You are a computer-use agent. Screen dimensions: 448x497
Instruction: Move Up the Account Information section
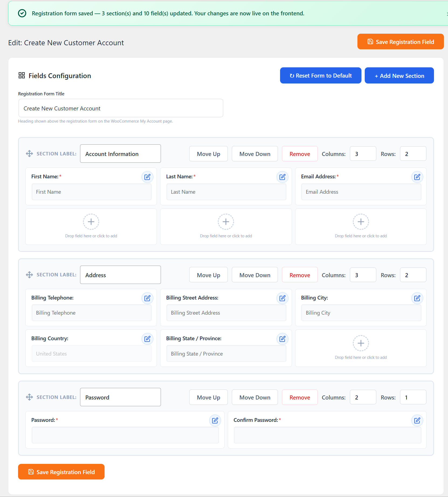[x=208, y=154]
